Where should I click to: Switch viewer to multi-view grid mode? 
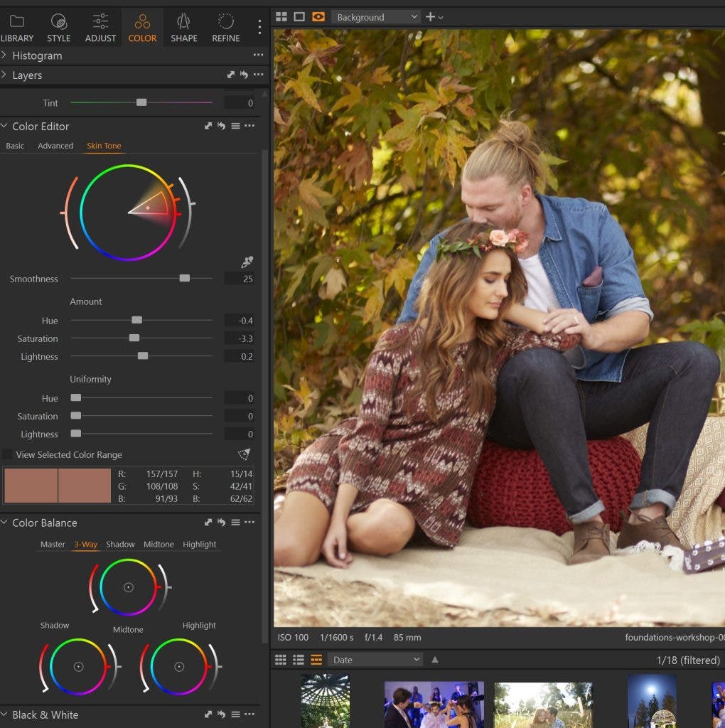click(x=281, y=17)
